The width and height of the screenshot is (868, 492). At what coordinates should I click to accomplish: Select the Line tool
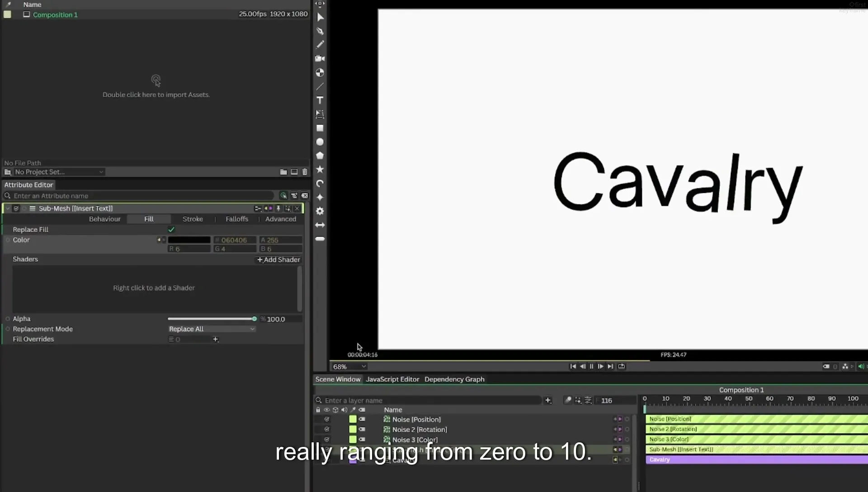pos(320,86)
